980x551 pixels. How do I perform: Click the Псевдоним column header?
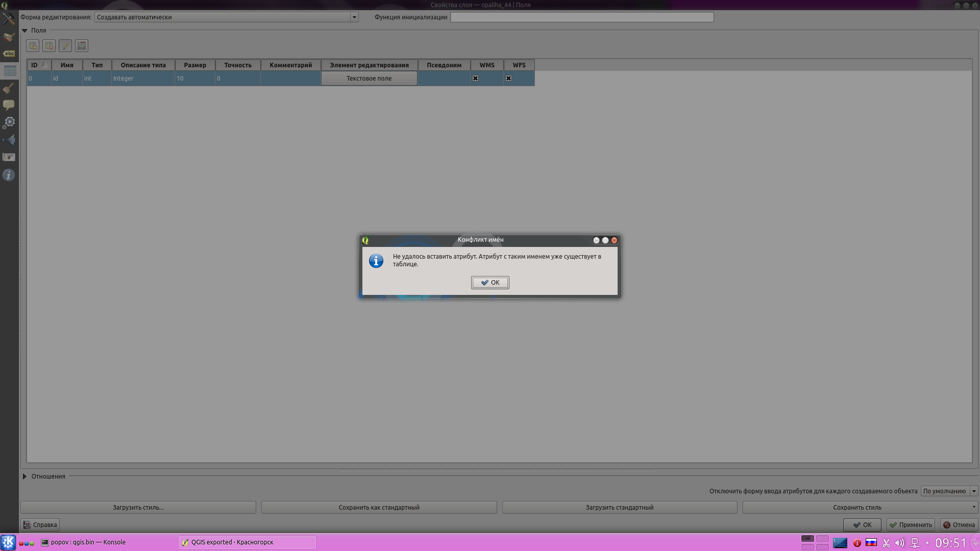click(444, 65)
